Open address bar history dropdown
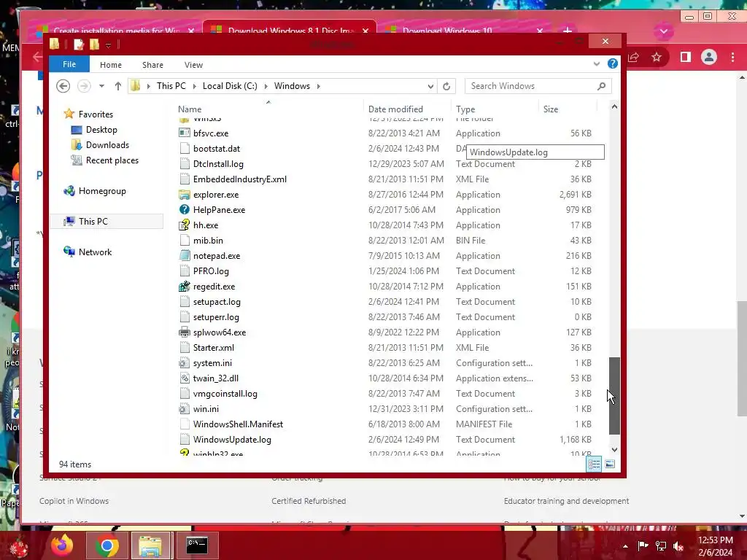 tap(430, 86)
